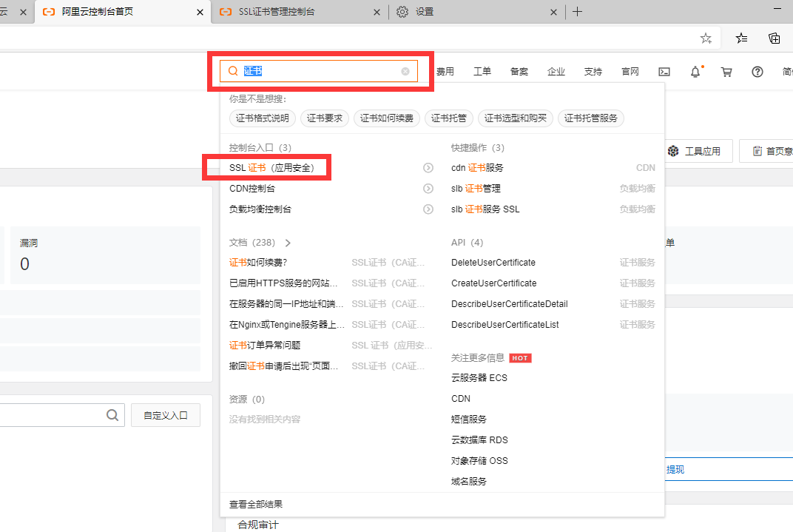The width and height of the screenshot is (793, 532).
Task: Click the magnifier icon in the top search box
Action: 233,71
